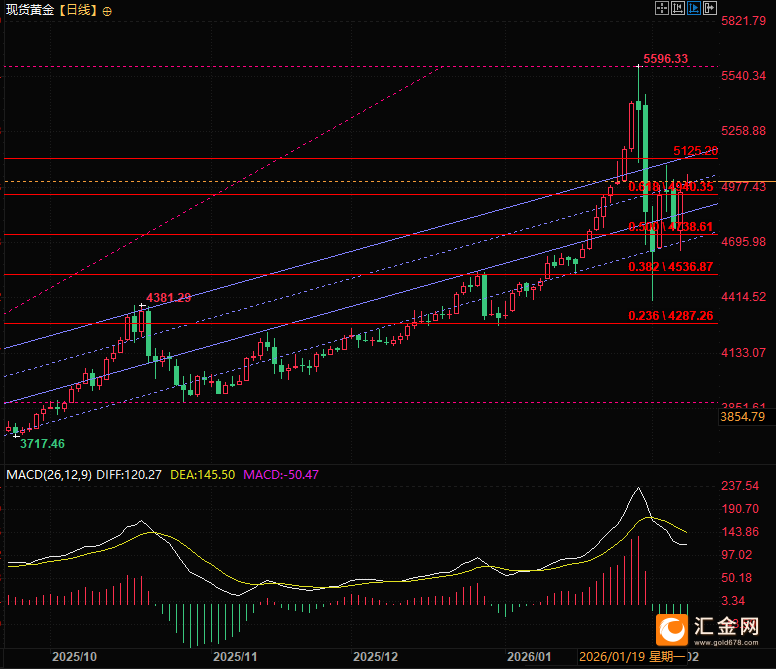Screen dimensions: 776x669
Task: Click the 5596.33 high price label
Action: click(666, 58)
